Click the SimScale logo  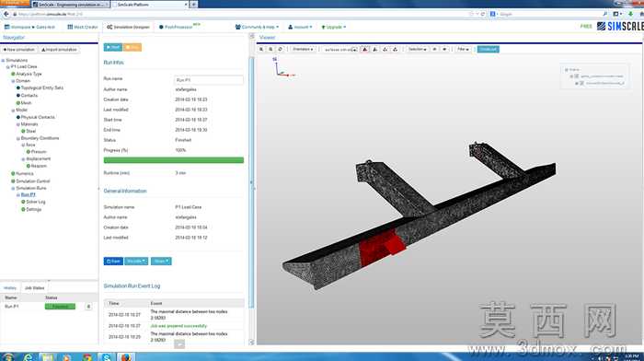[x=620, y=27]
